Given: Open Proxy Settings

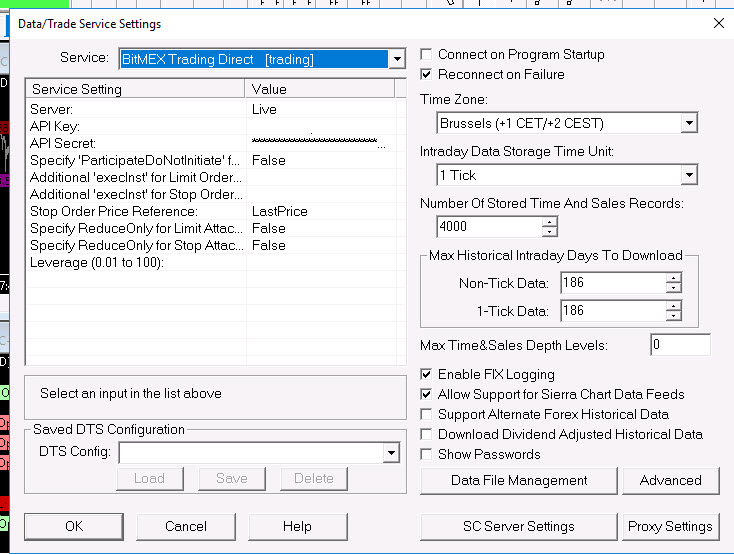Looking at the screenshot, I should tap(670, 527).
